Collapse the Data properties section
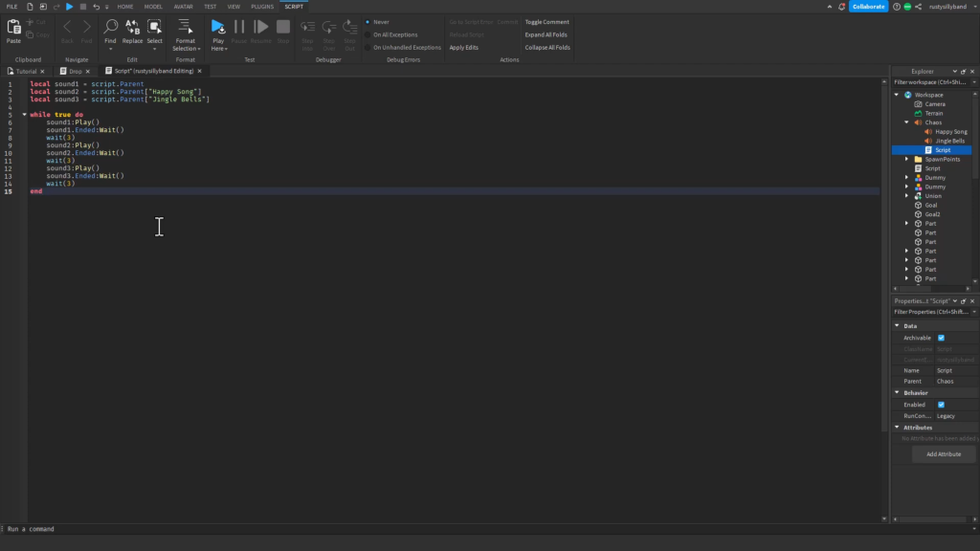Viewport: 980px width, 551px height. pyautogui.click(x=897, y=325)
